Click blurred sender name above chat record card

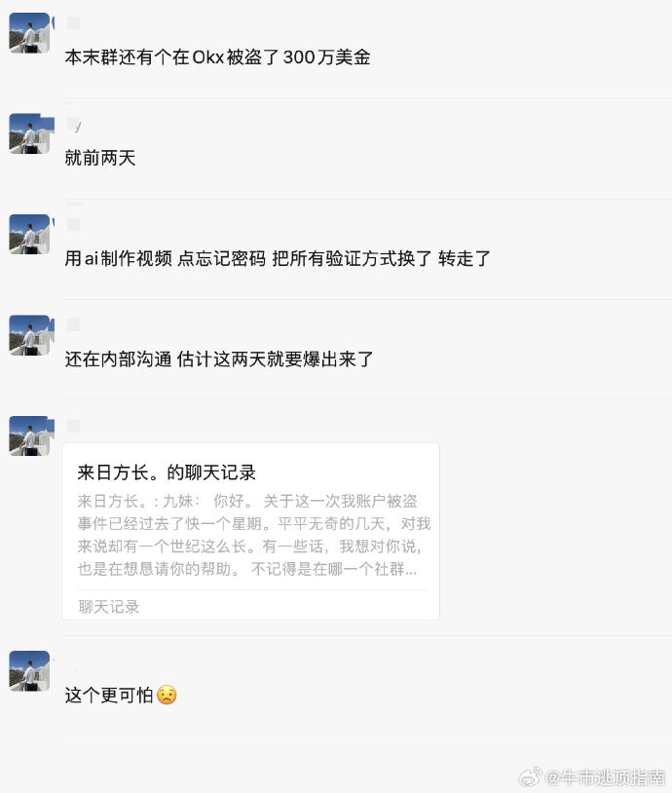coord(73,426)
